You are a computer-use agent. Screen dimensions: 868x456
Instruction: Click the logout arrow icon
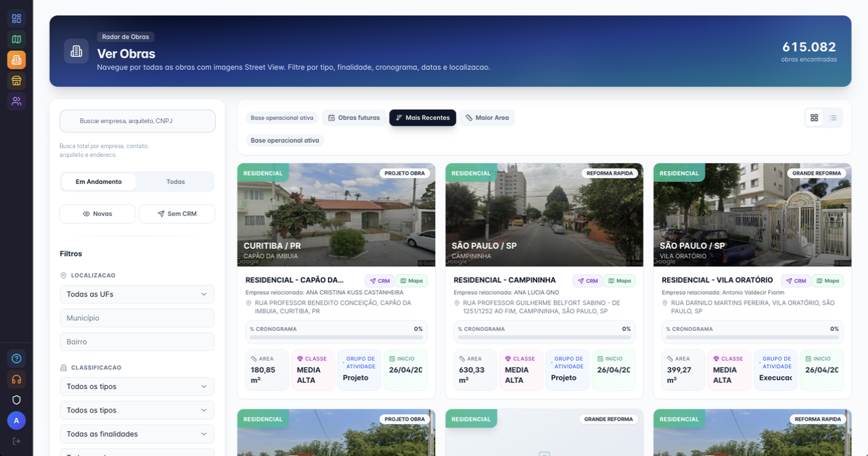[x=16, y=441]
